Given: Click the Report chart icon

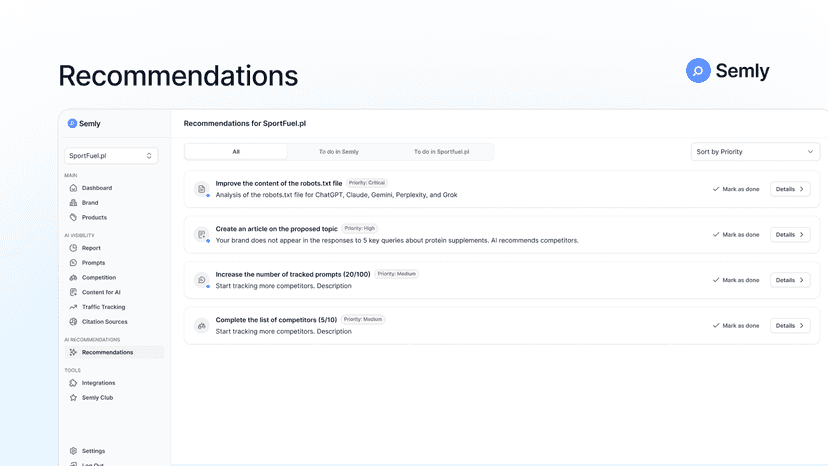Looking at the screenshot, I should point(73,248).
